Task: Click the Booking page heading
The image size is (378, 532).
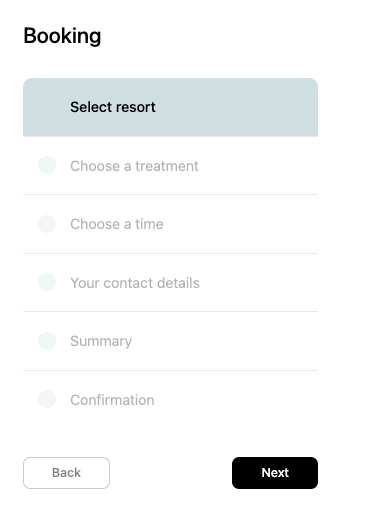Action: 62,36
